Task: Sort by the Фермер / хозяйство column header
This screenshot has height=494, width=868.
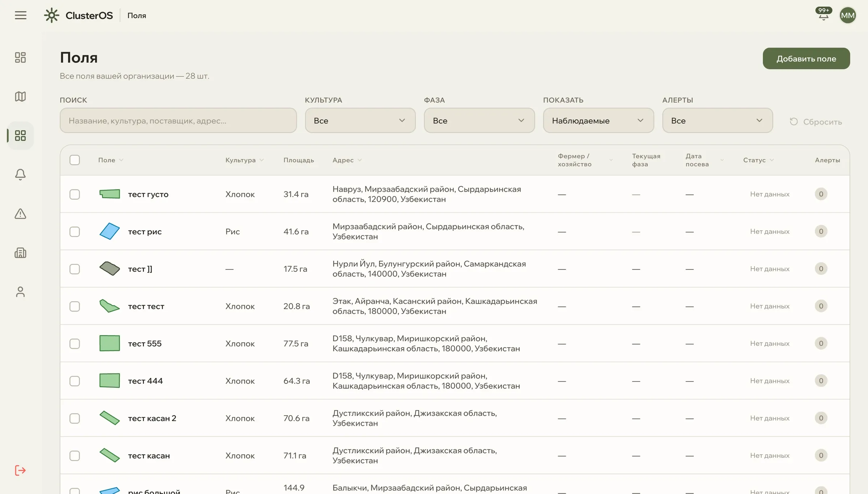Action: click(585, 160)
